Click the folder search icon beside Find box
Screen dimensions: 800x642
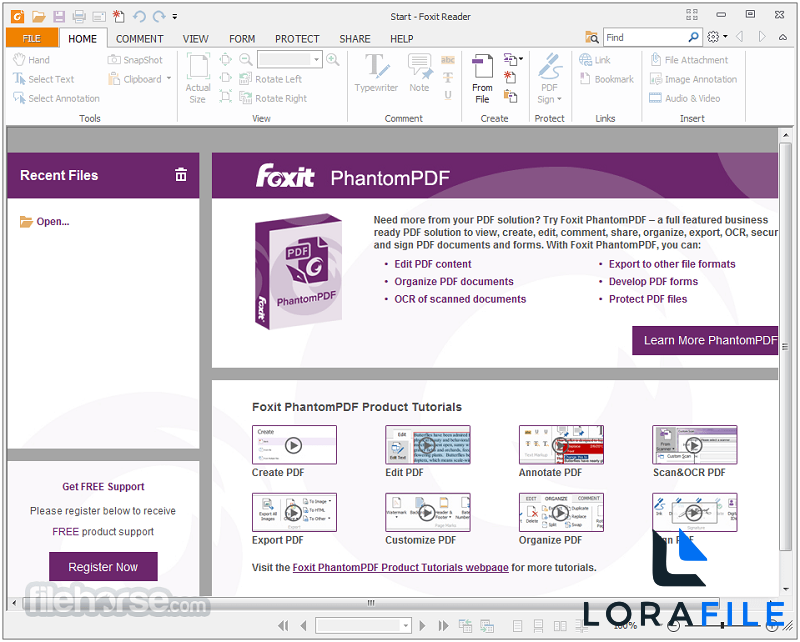592,37
